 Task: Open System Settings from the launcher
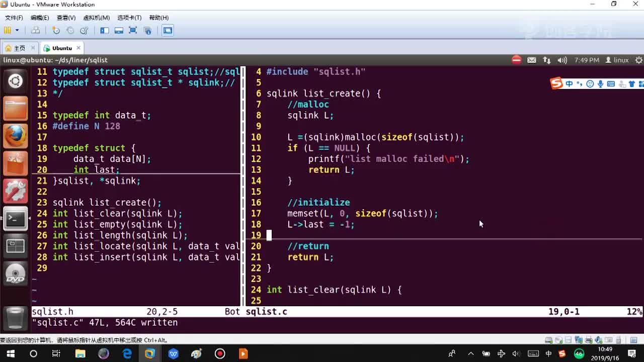pos(16,191)
